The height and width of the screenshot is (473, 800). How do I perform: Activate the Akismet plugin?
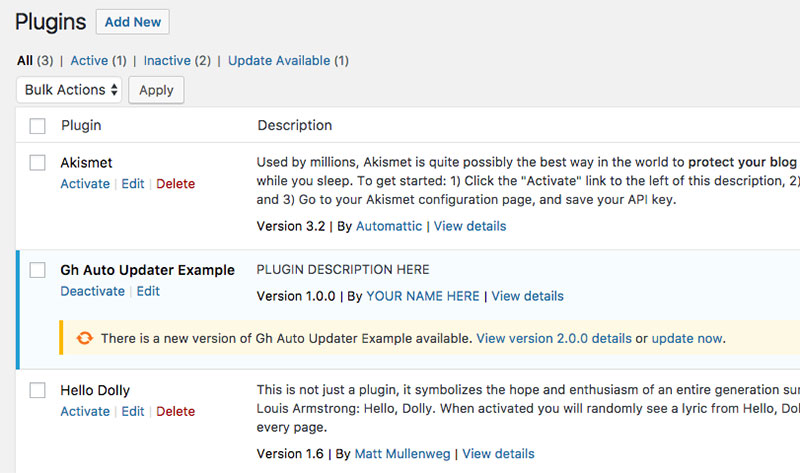(x=85, y=184)
